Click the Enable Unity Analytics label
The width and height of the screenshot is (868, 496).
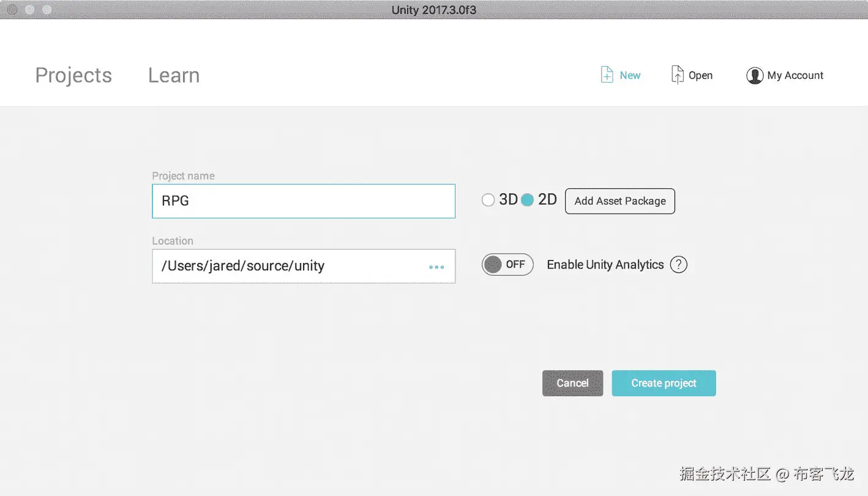(x=605, y=265)
